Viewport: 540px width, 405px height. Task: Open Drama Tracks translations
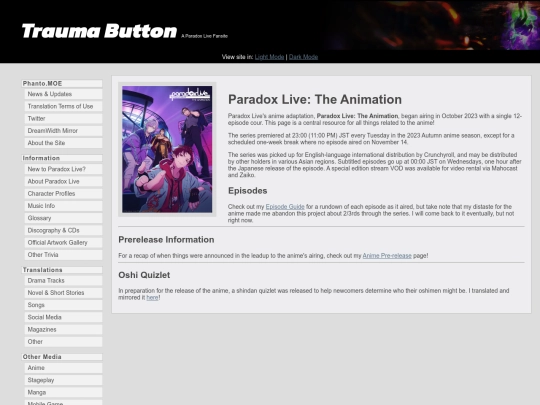(x=63, y=281)
